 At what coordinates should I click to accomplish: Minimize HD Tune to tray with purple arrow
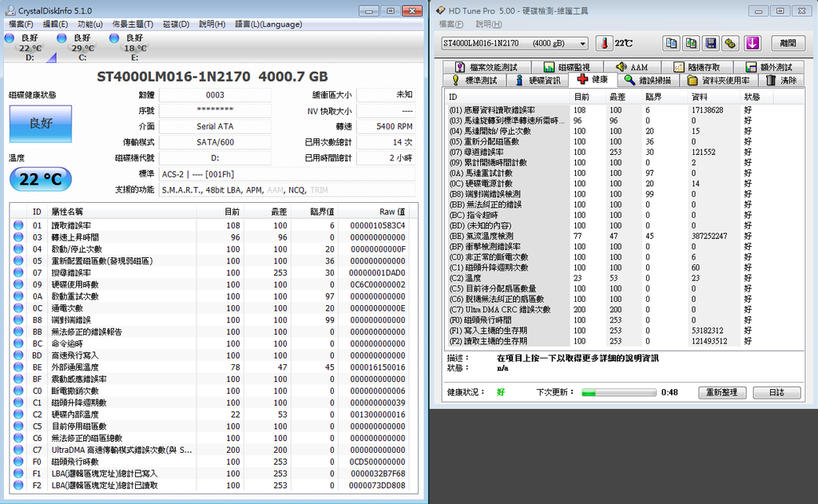coord(752,43)
